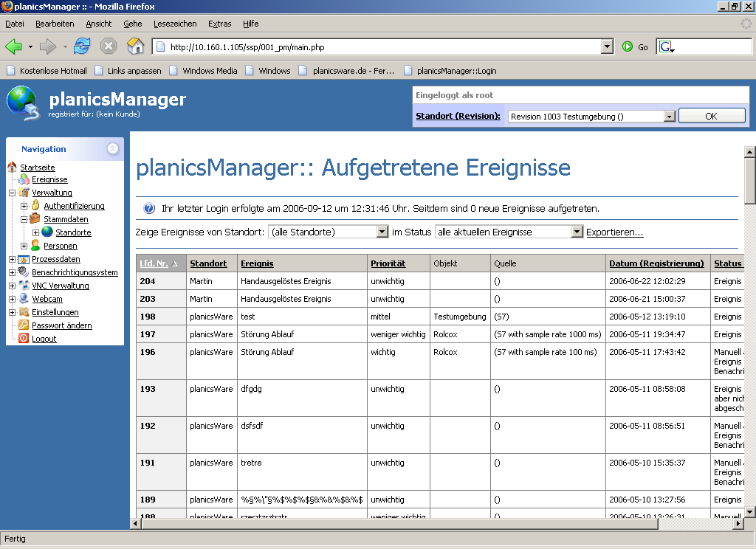Click the Webcam icon in the navigation

tap(24, 298)
